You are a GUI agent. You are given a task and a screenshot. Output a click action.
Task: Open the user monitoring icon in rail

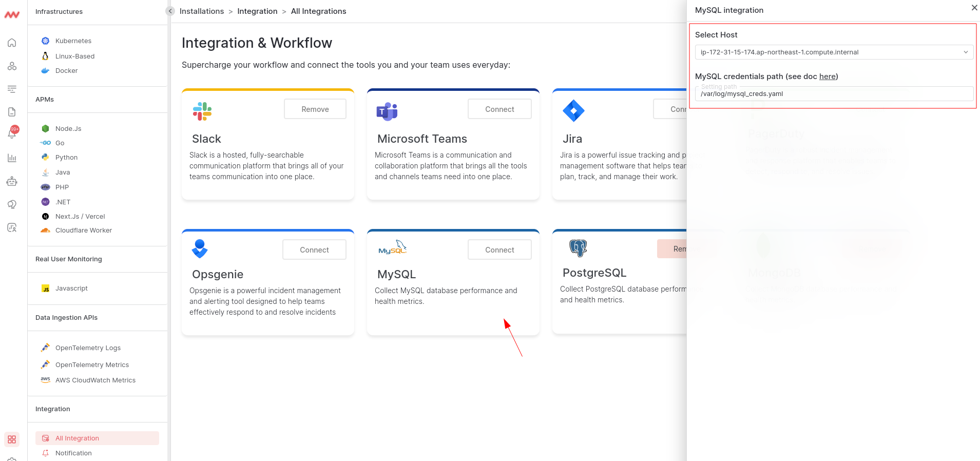[12, 227]
